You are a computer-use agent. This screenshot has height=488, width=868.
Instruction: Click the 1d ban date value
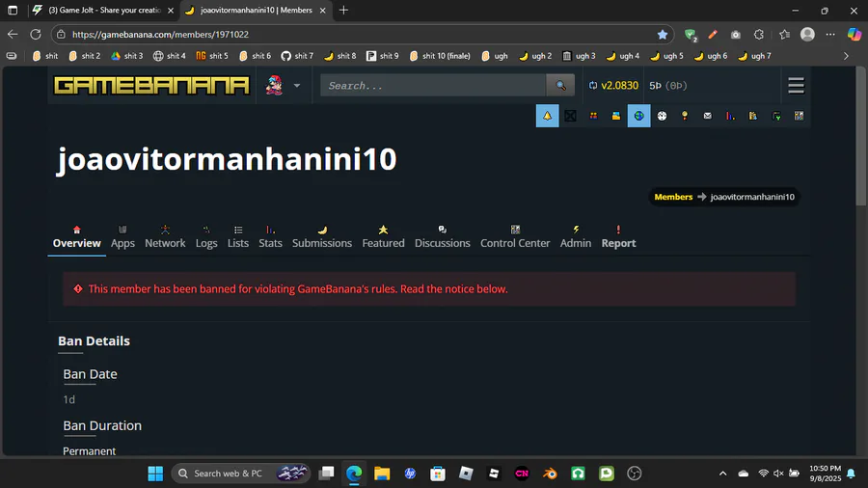point(68,399)
